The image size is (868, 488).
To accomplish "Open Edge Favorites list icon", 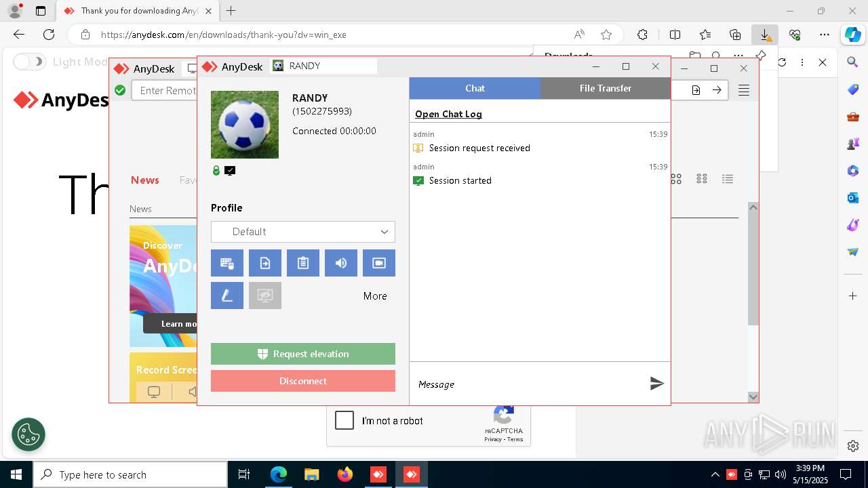I will [705, 35].
